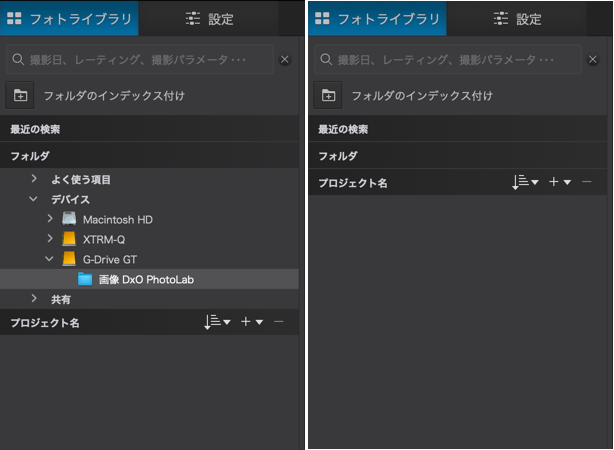The width and height of the screenshot is (614, 450).
Task: Open add-project arrow in left panel
Action: coord(259,322)
